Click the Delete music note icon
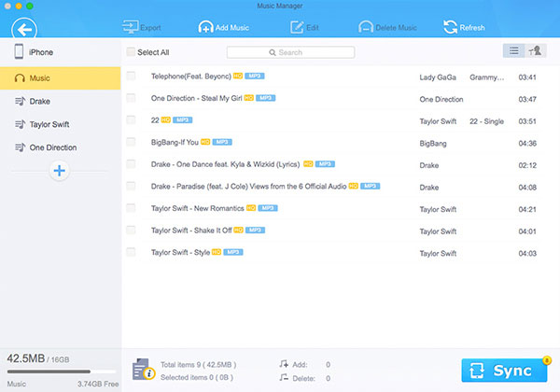Image resolution: width=560 pixels, height=392 pixels. (284, 377)
